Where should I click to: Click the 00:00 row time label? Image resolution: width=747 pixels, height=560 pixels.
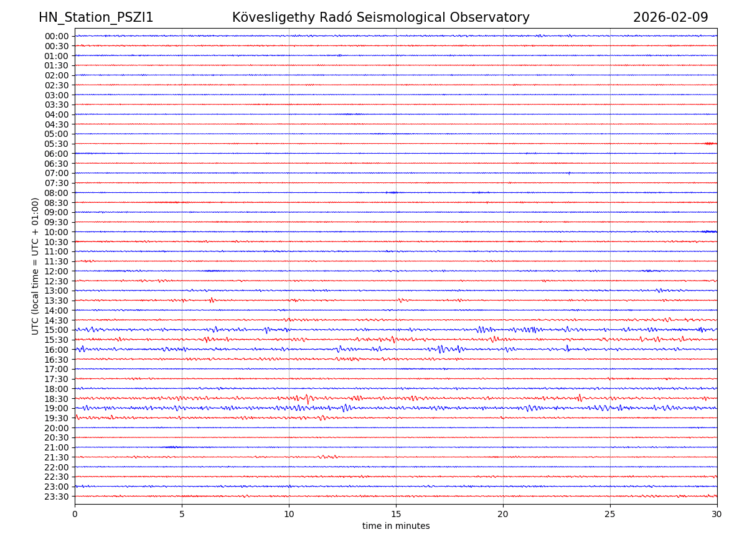[x=57, y=36]
